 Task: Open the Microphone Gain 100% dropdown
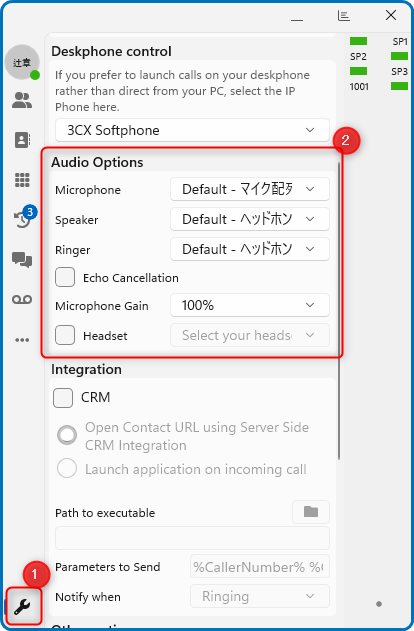[250, 305]
